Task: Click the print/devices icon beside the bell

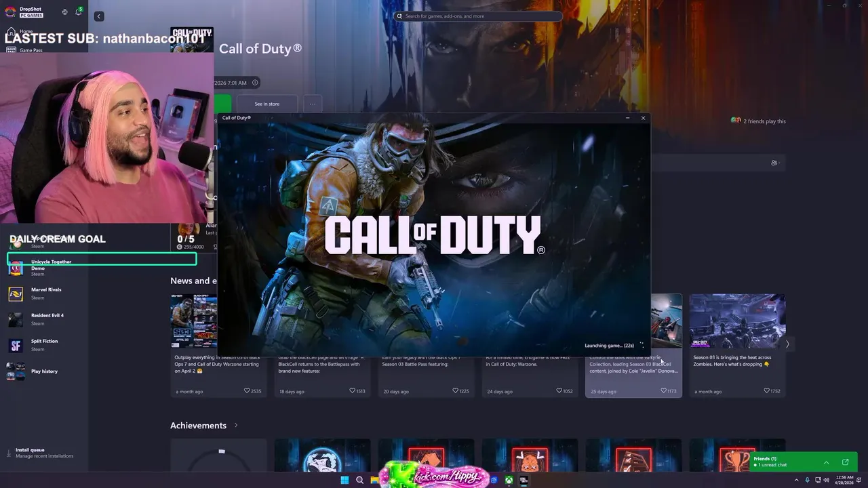Action: coord(65,12)
